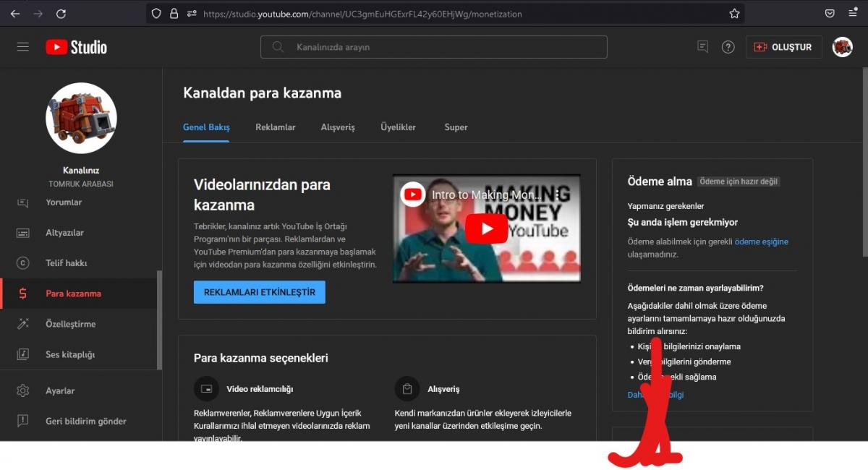Image resolution: width=868 pixels, height=470 pixels.
Task: Click the Özelleştirme magic wand icon
Action: click(x=23, y=324)
